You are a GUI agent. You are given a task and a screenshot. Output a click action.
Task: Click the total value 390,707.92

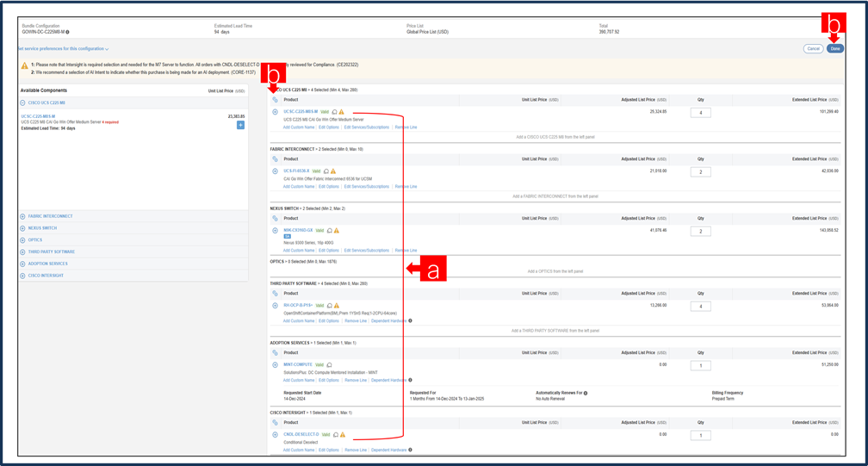click(609, 32)
